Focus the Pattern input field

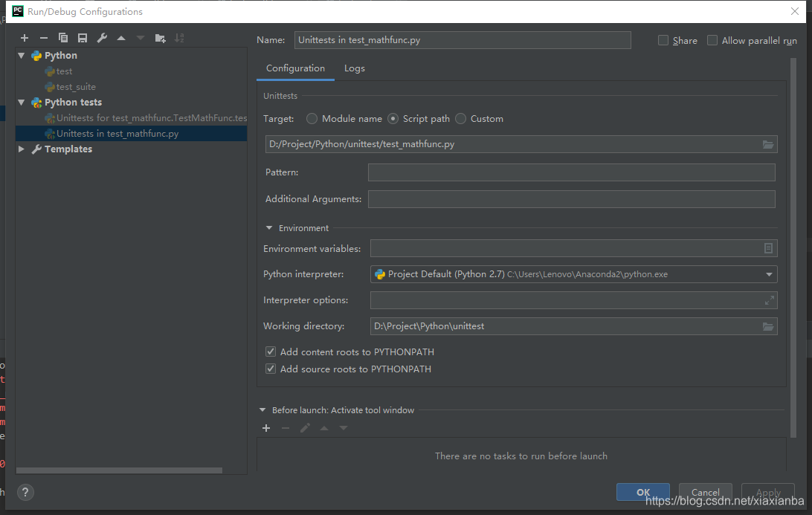pyautogui.click(x=571, y=172)
